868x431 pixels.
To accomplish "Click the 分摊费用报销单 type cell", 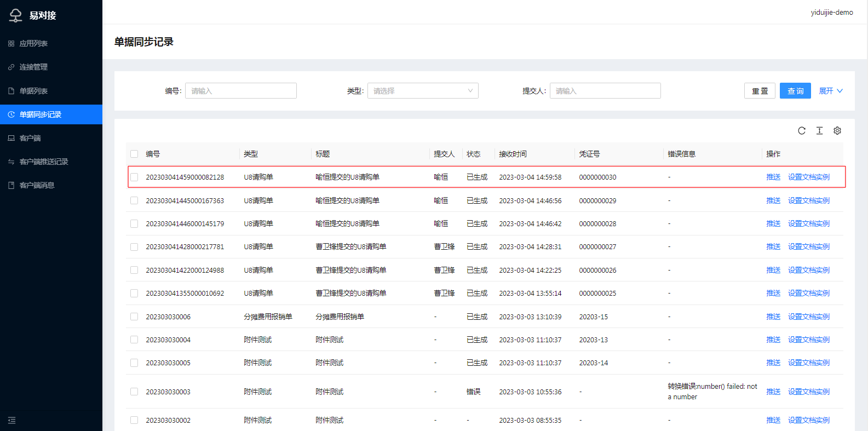I will click(x=268, y=317).
